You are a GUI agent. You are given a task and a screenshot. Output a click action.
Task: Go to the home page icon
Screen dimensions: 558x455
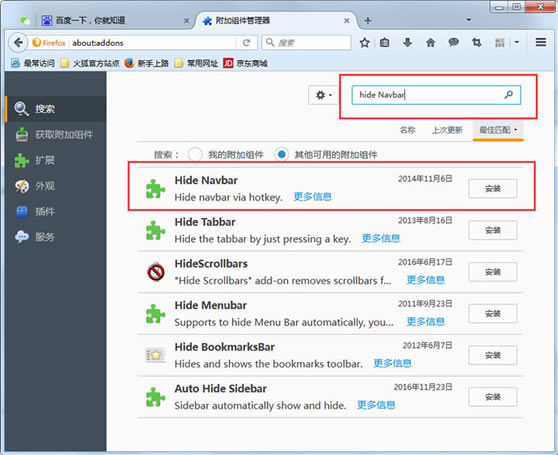431,43
